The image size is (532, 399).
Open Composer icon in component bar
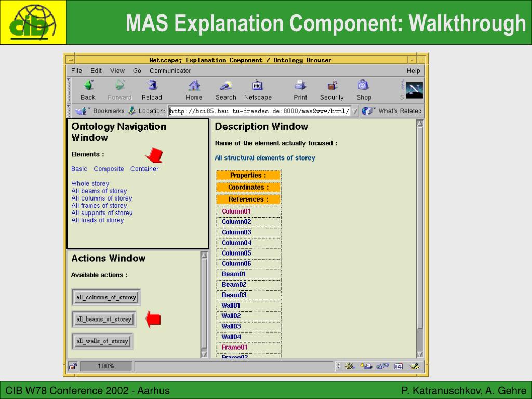(x=415, y=366)
